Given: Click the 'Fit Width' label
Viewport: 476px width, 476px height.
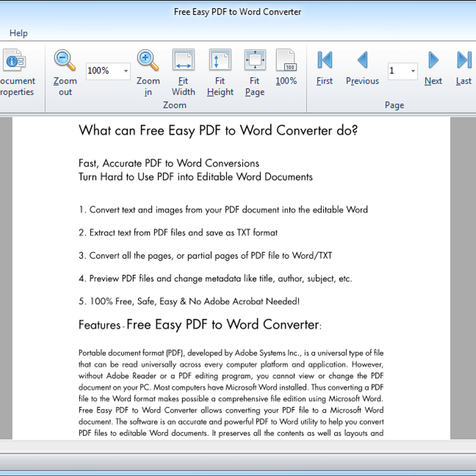Looking at the screenshot, I should coord(183,86).
